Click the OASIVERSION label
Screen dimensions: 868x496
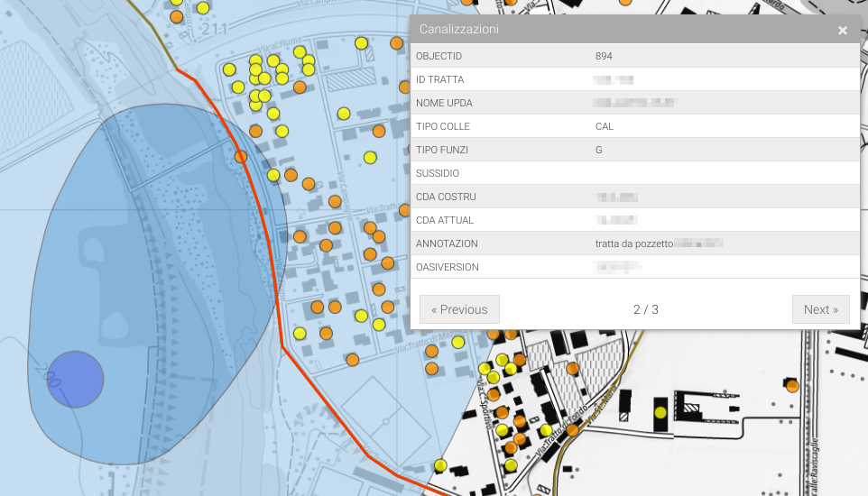447,267
